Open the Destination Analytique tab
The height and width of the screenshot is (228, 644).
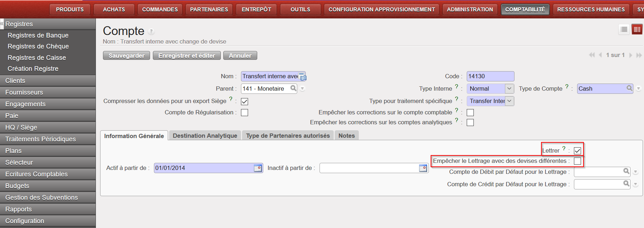(x=205, y=136)
